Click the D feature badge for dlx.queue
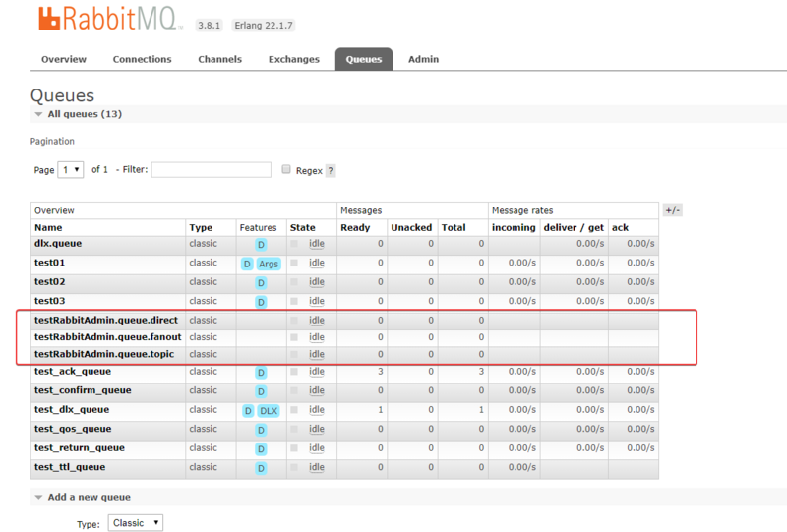The image size is (787, 532). 261,245
